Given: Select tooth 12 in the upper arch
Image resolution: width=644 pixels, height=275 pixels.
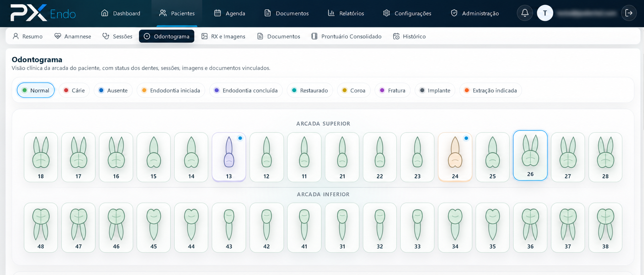Looking at the screenshot, I should (x=266, y=157).
